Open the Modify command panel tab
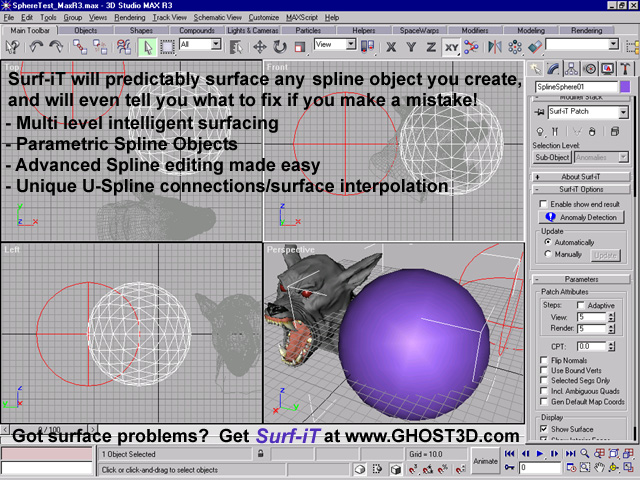Viewport: 640px width, 480px height. tap(553, 68)
